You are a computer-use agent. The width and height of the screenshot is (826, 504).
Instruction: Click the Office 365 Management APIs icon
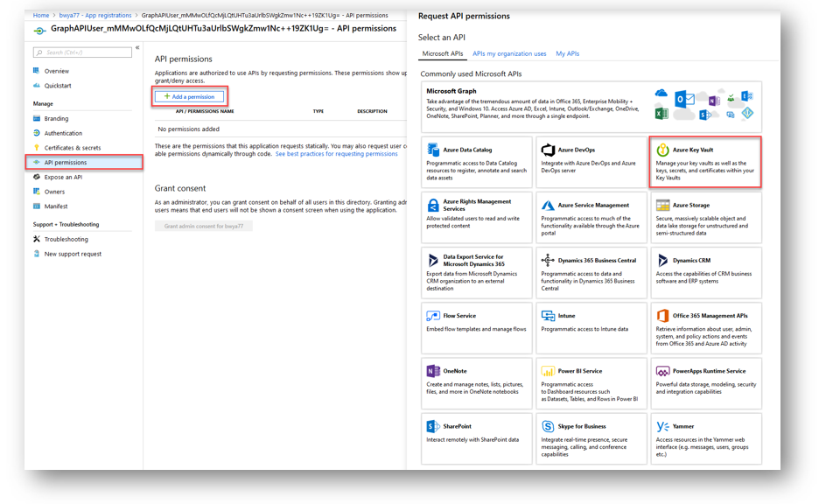[662, 316]
